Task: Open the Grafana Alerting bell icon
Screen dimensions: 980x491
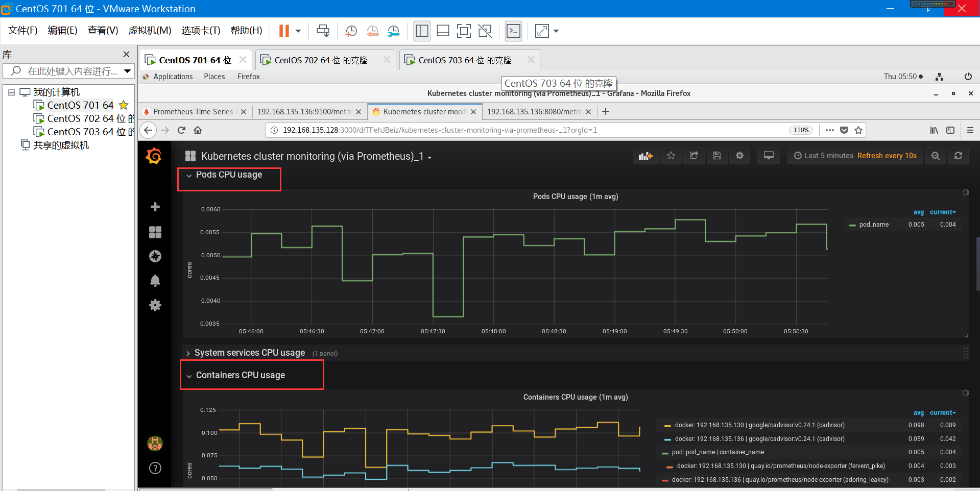Action: [x=155, y=281]
